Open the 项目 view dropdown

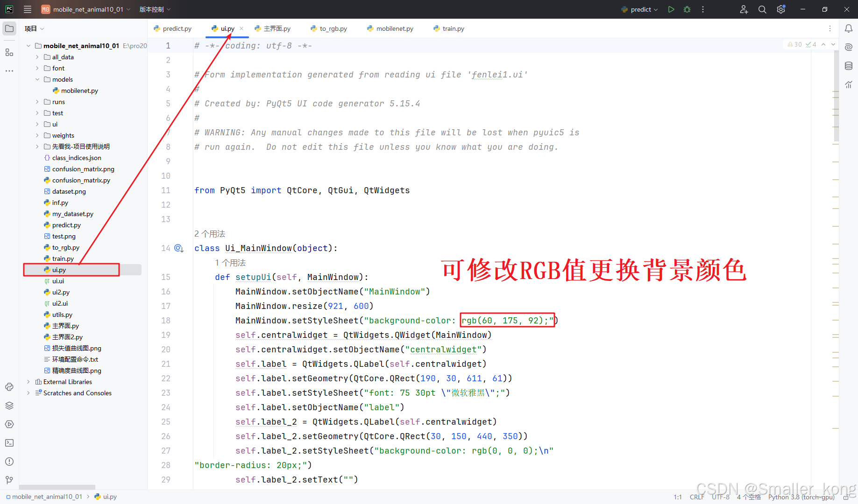point(34,28)
